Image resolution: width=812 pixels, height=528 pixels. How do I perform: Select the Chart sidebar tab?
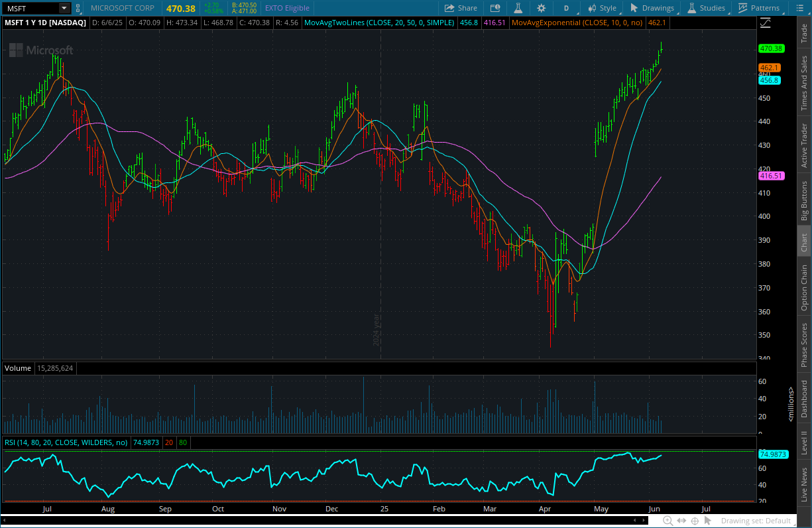click(804, 243)
